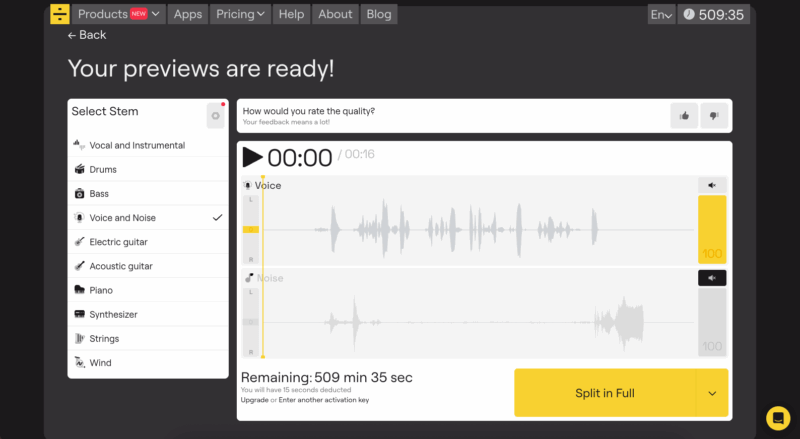Unmute the Noise track
The height and width of the screenshot is (439, 800).
(712, 278)
